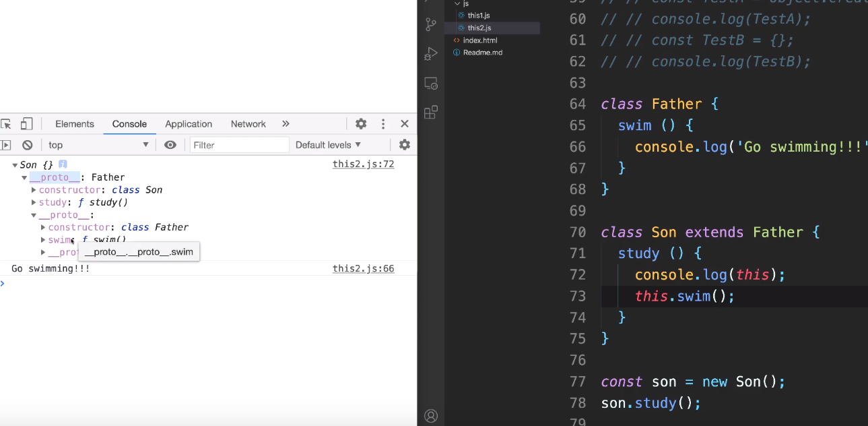Expand study: f study() entry
The image size is (868, 426).
tap(34, 202)
